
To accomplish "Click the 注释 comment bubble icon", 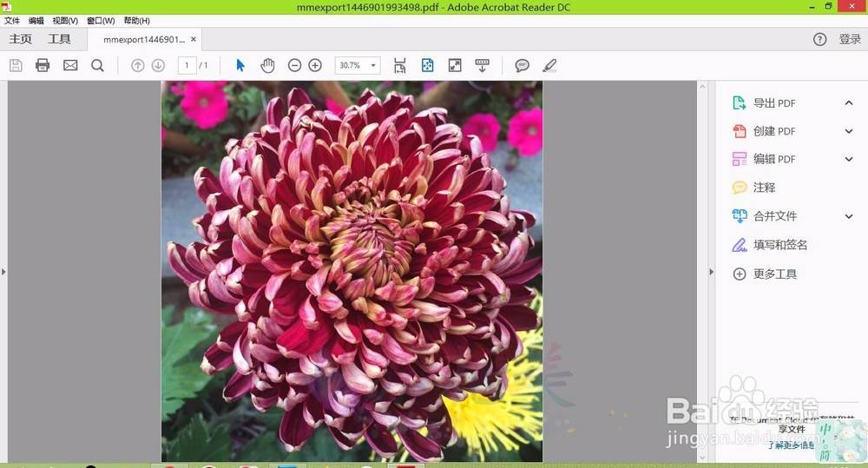I will point(739,188).
